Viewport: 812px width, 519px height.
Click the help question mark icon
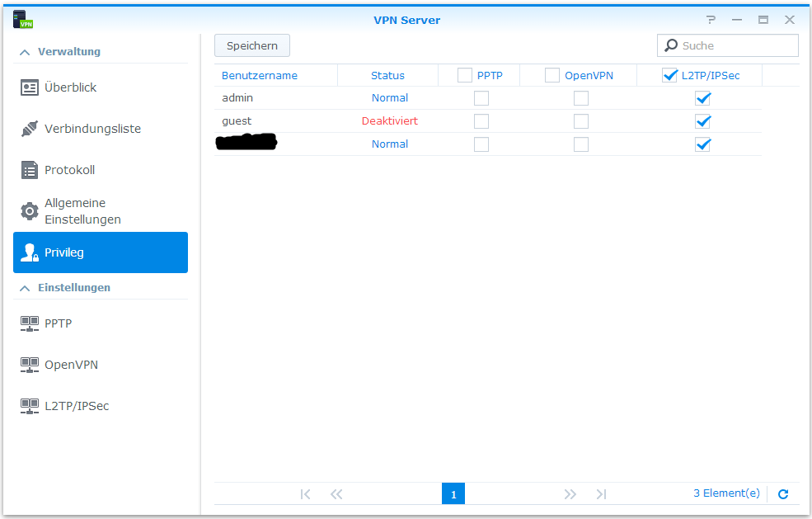(x=711, y=20)
